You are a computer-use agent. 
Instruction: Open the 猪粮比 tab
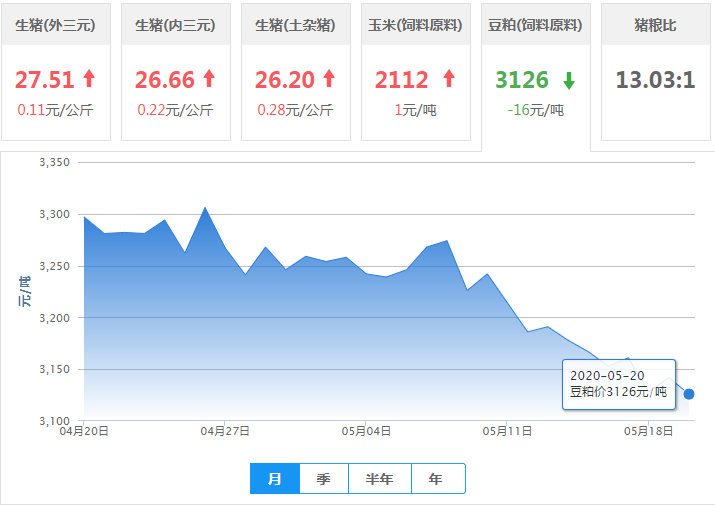click(654, 25)
